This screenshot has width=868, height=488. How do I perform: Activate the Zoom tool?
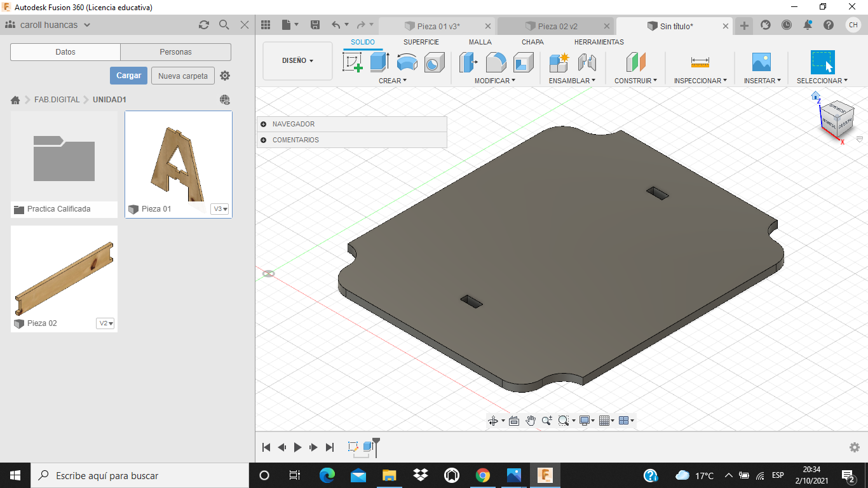tap(546, 421)
